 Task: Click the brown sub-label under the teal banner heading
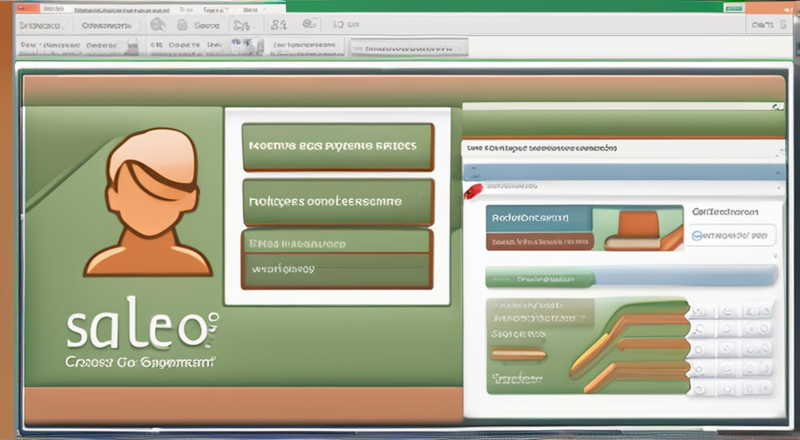click(x=540, y=241)
